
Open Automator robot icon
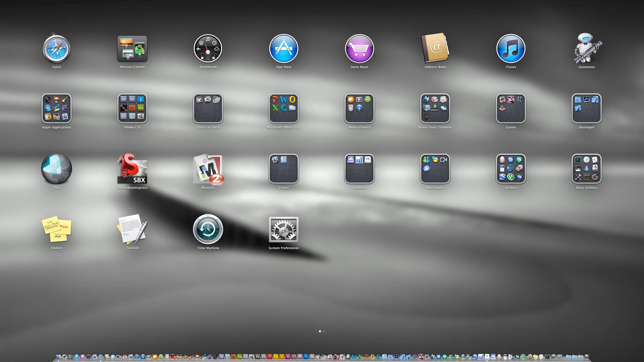click(586, 49)
